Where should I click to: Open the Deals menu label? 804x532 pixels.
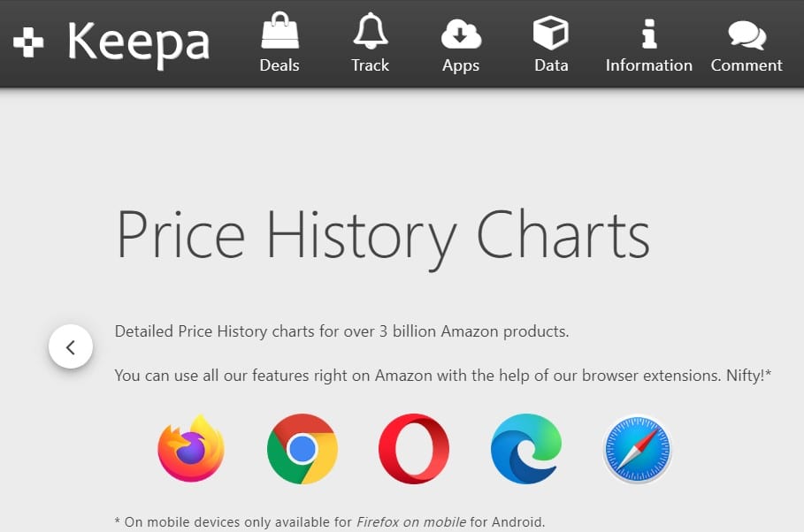279,65
